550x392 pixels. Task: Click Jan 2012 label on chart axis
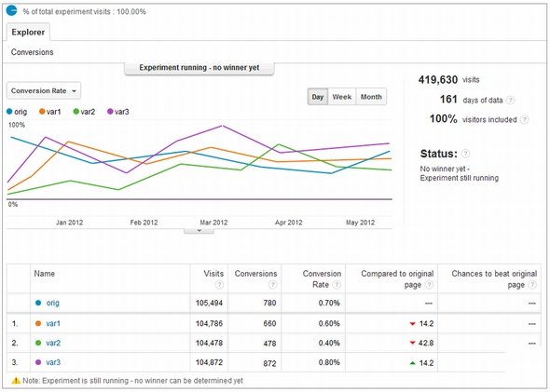70,223
